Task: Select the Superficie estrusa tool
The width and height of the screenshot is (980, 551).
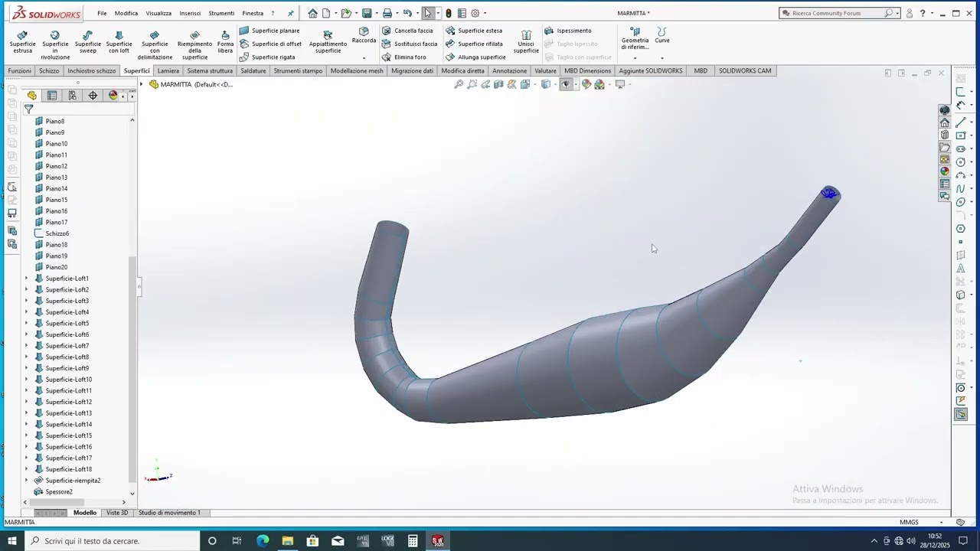Action: [22, 42]
